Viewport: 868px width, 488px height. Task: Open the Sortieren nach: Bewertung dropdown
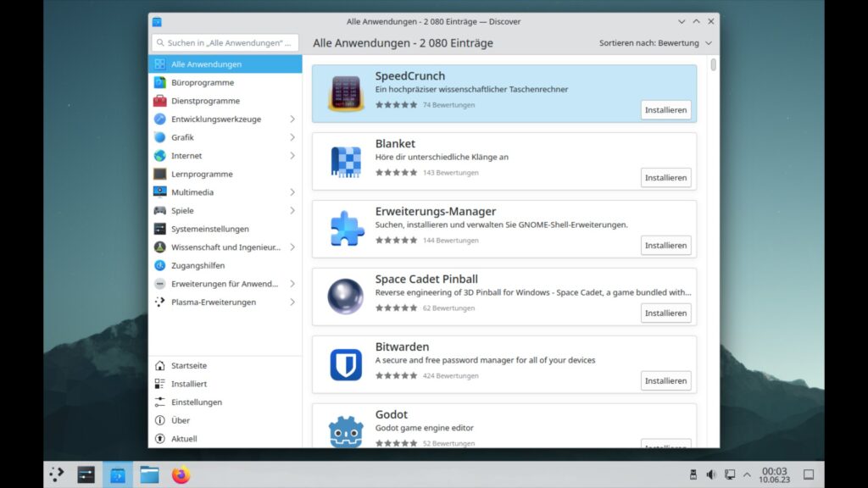(655, 43)
